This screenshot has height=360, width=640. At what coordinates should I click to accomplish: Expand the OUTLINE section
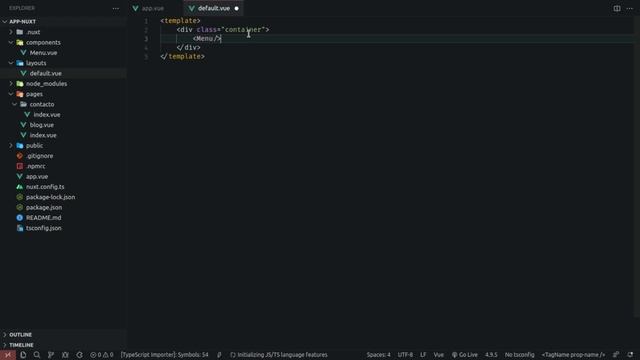(20, 335)
